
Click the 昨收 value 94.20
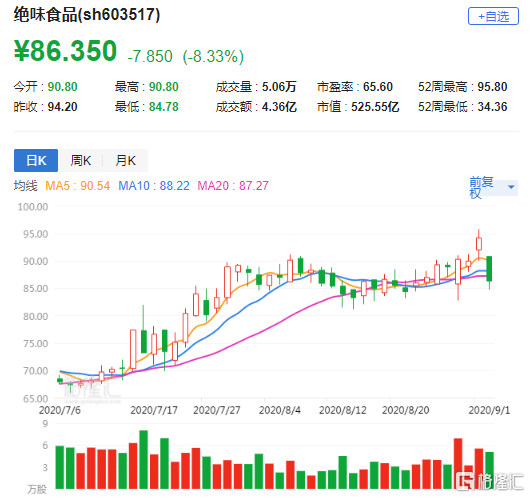point(63,107)
